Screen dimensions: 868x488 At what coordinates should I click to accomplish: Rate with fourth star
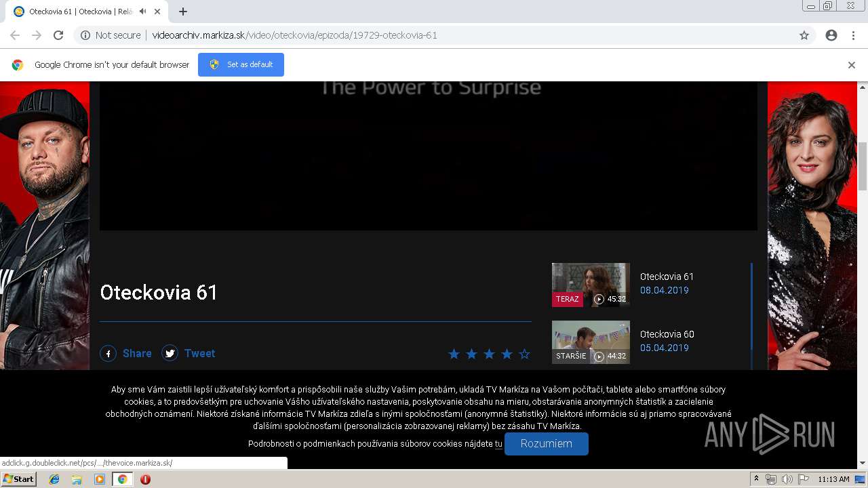[x=507, y=354]
